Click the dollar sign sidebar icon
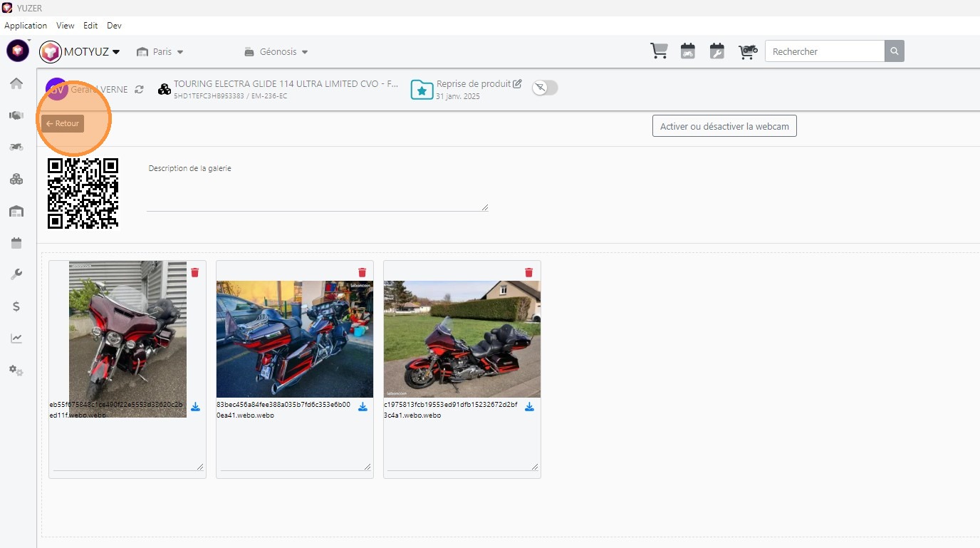Image resolution: width=980 pixels, height=548 pixels. pos(16,306)
